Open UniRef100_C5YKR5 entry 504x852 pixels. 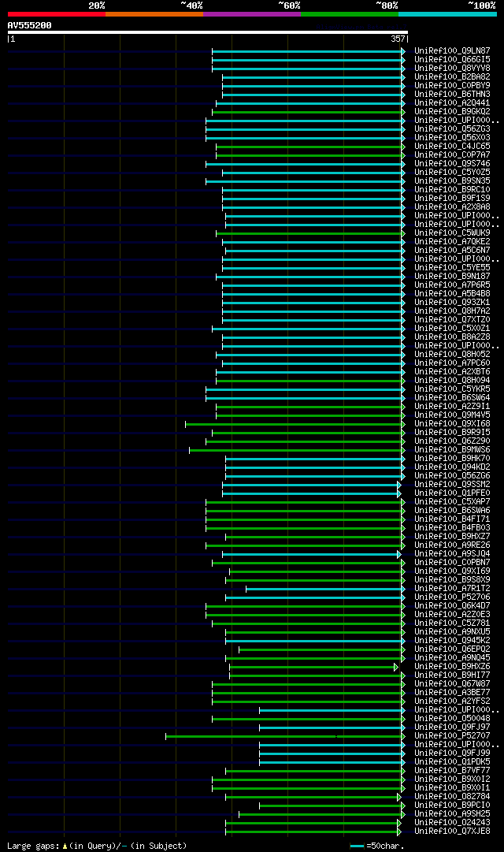click(452, 389)
